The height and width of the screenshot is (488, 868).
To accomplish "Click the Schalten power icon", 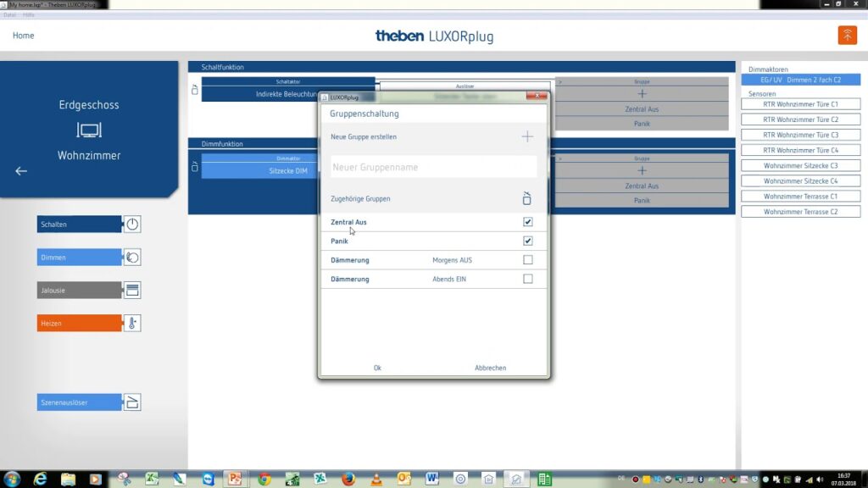I will click(x=131, y=224).
